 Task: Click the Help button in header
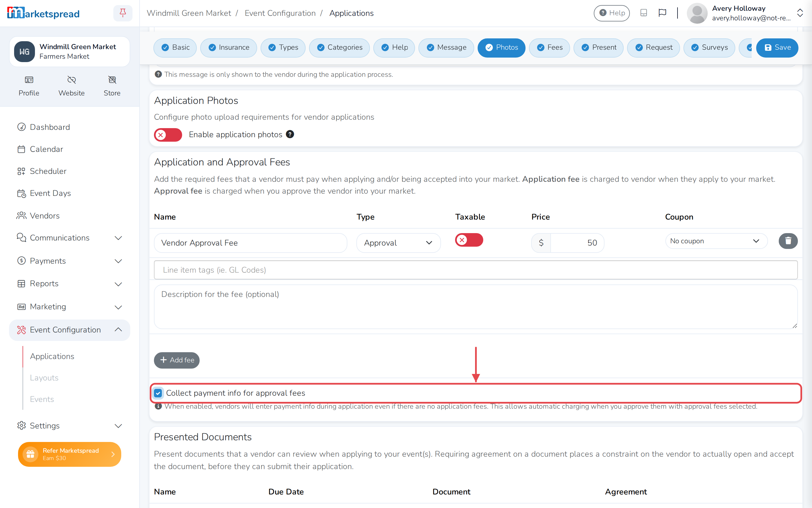point(612,13)
